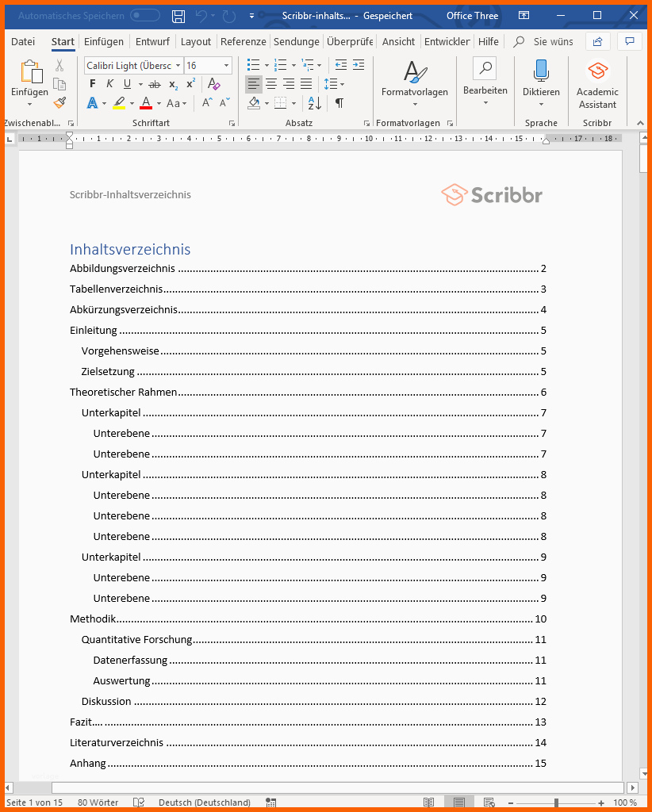Jump to the Abbildungsverzeichnis entry
652x812 pixels.
tap(308, 268)
